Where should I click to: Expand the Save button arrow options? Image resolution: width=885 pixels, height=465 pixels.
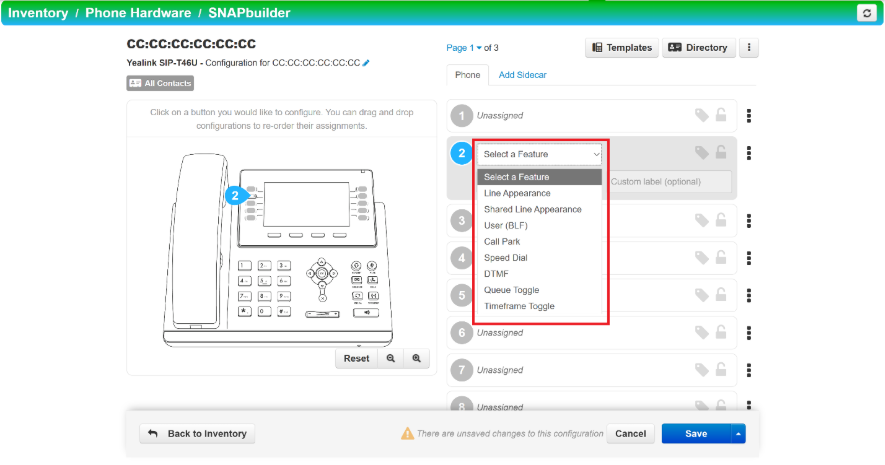(x=738, y=433)
